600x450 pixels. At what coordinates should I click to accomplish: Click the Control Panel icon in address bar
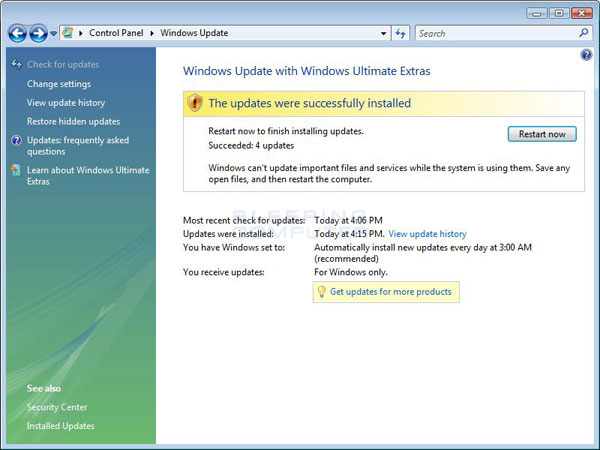pyautogui.click(x=68, y=33)
